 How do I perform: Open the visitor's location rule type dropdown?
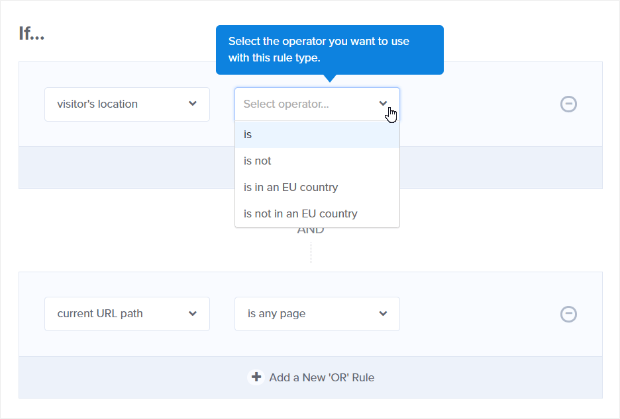[126, 104]
